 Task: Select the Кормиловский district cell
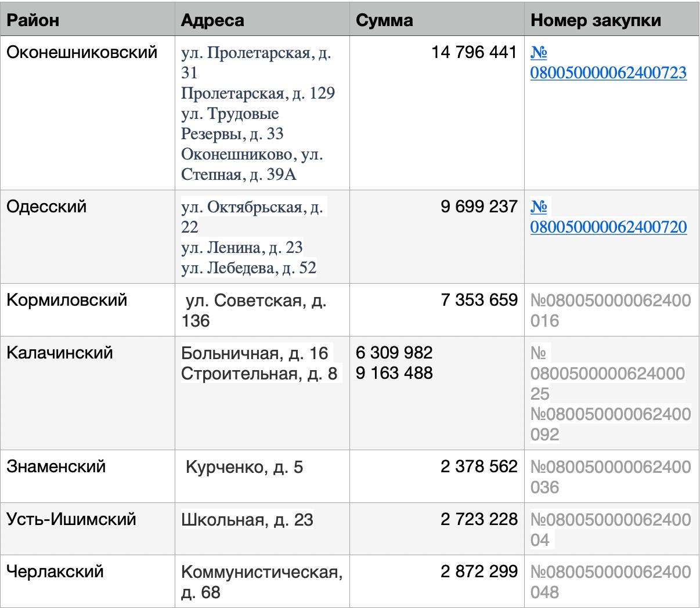point(67,301)
